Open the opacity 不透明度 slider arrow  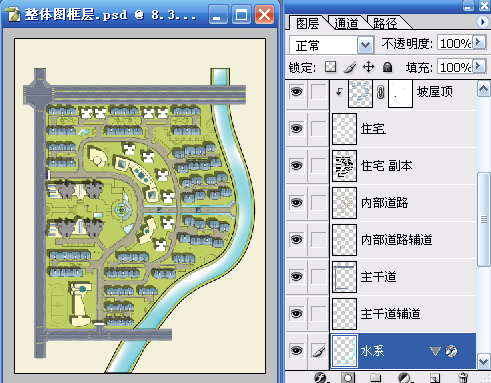[479, 43]
